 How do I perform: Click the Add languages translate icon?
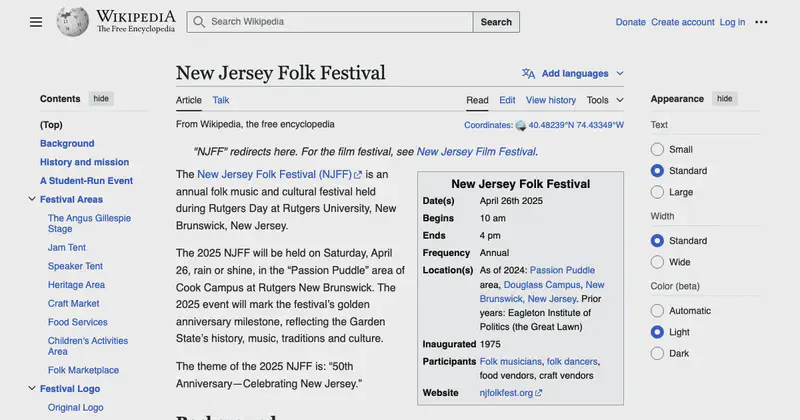[x=528, y=73]
